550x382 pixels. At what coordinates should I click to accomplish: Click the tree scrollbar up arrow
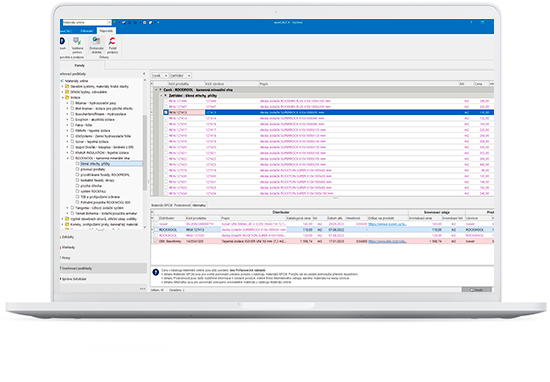coord(145,81)
